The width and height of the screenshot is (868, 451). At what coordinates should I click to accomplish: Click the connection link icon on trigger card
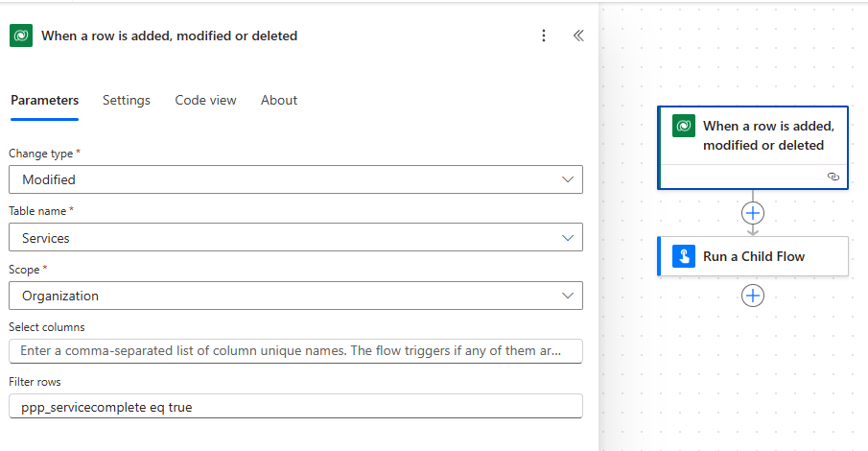pos(833,177)
